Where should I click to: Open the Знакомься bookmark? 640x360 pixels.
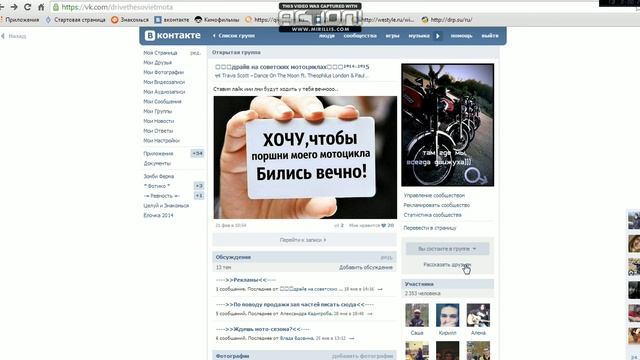[x=130, y=20]
